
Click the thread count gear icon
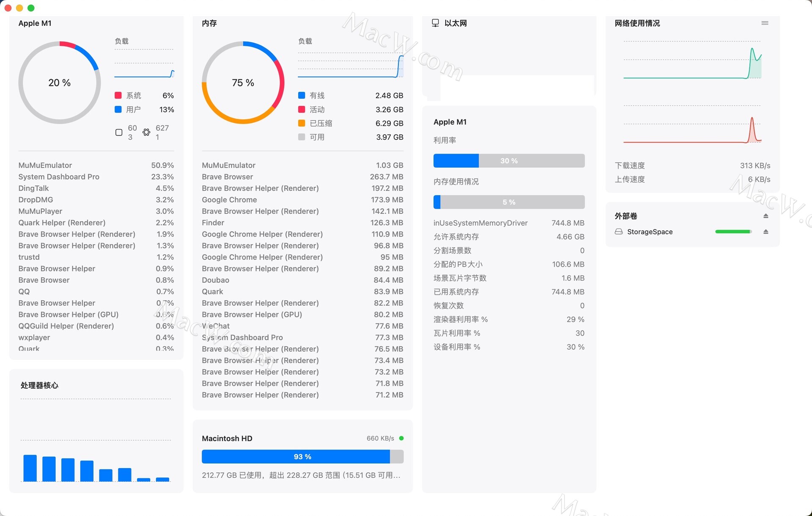coord(146,132)
